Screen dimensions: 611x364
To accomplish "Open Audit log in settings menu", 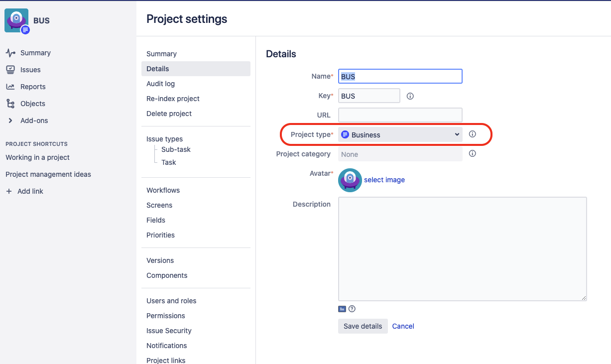I will [160, 84].
